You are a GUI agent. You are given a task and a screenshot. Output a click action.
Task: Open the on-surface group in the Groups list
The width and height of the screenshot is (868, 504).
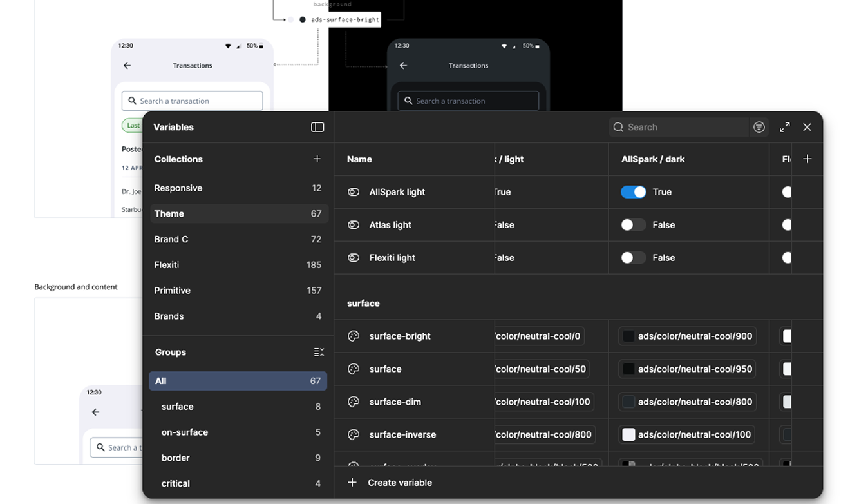(185, 432)
